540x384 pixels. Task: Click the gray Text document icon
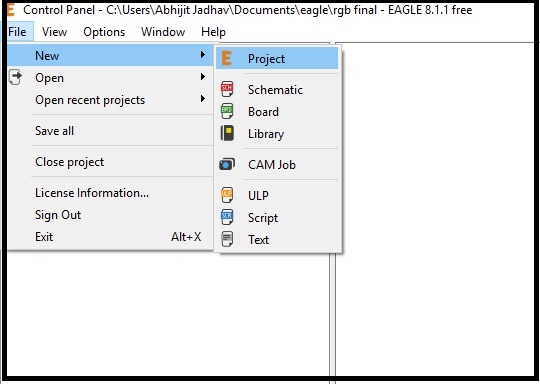227,239
